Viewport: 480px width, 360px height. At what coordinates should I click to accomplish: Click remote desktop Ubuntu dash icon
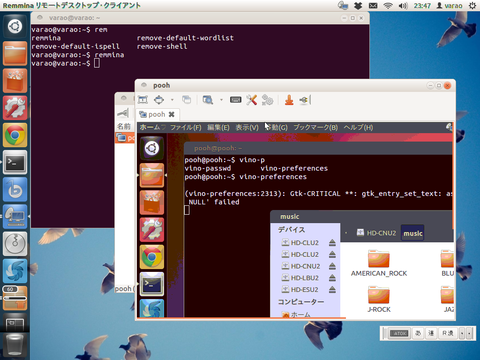coord(152,148)
